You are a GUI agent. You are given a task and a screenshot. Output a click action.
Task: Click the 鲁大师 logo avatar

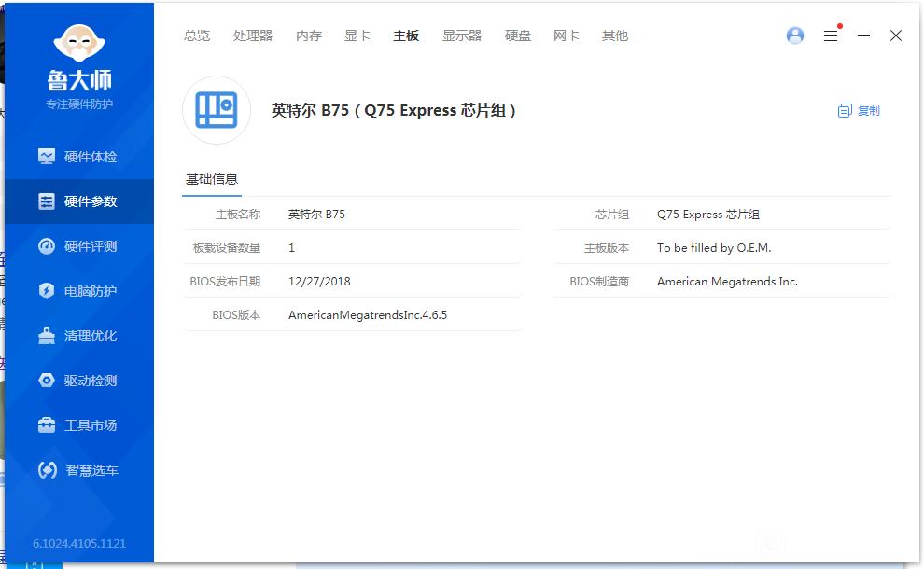79,43
